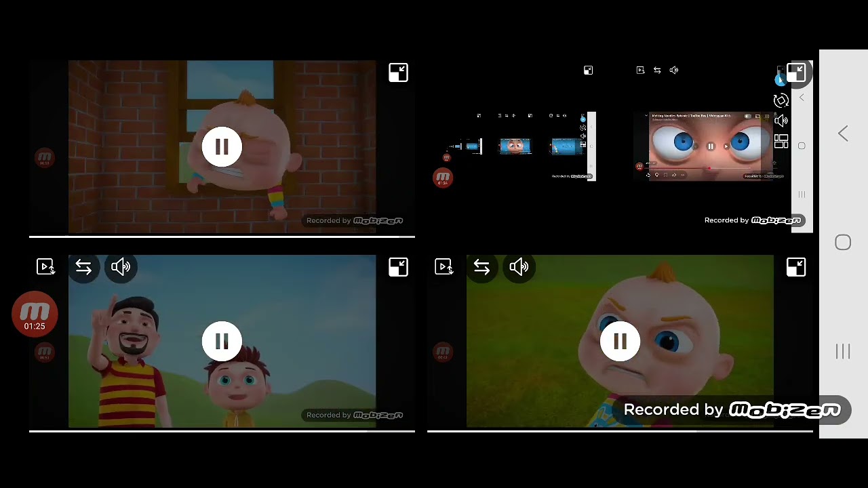This screenshot has width=868, height=488.
Task: Open the Mobizen recorder bubble showing 01:25
Action: pyautogui.click(x=35, y=314)
